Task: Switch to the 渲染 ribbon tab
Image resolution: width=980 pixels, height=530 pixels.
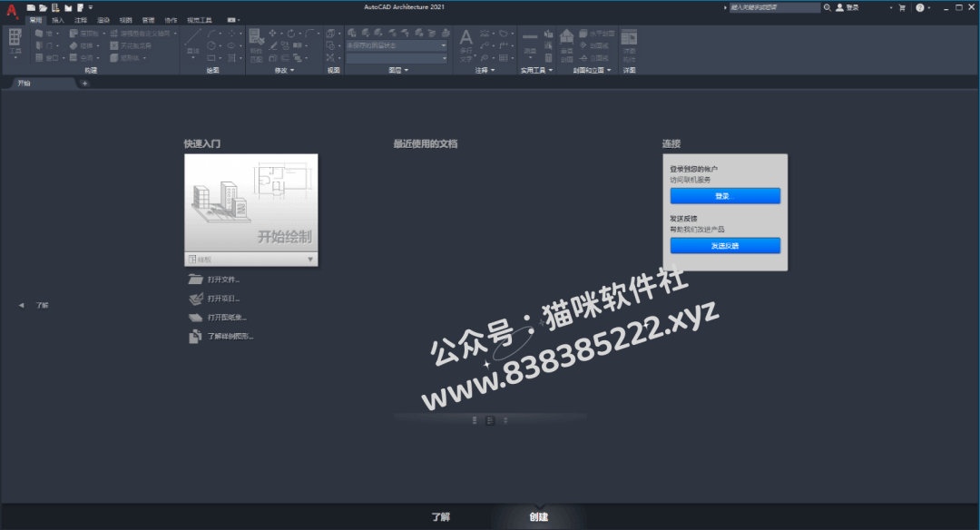Action: (103, 20)
